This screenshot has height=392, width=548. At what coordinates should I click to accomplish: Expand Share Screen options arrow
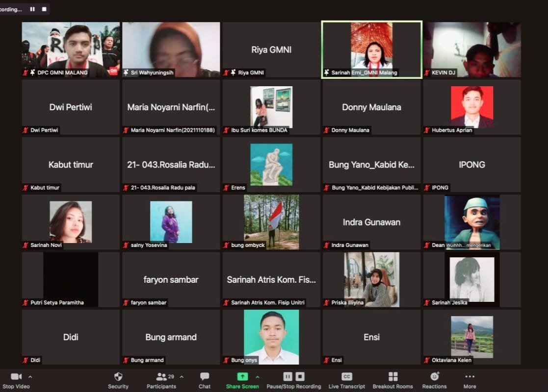(258, 377)
